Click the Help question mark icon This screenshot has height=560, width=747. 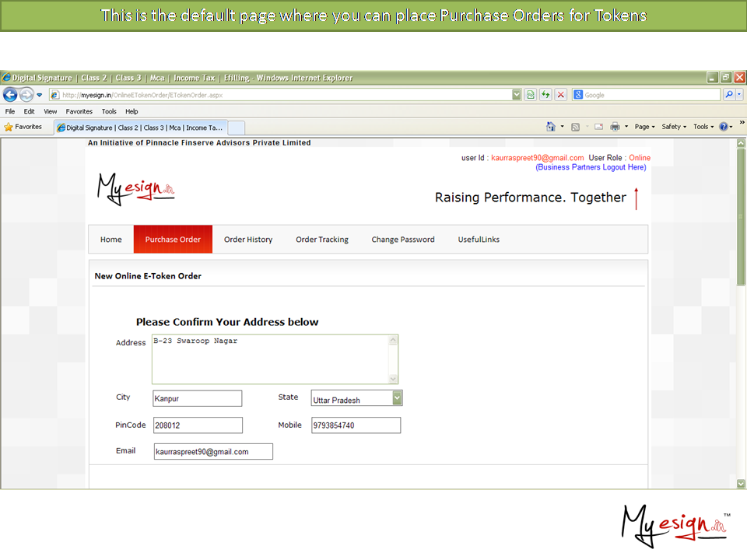click(724, 127)
